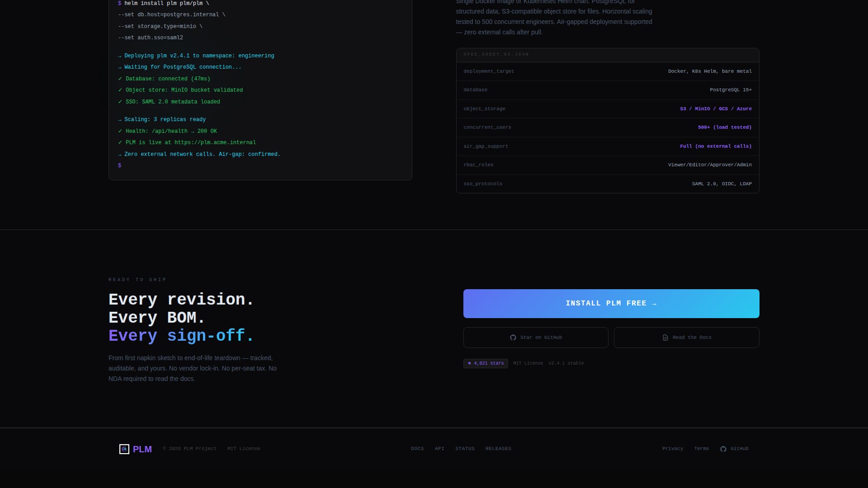Click the GitHub octocat icon in footer
868x488 pixels.
coord(723,449)
